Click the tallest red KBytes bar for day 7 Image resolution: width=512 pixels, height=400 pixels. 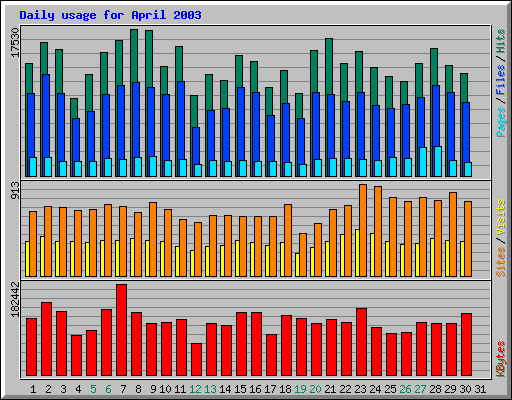pos(121,330)
